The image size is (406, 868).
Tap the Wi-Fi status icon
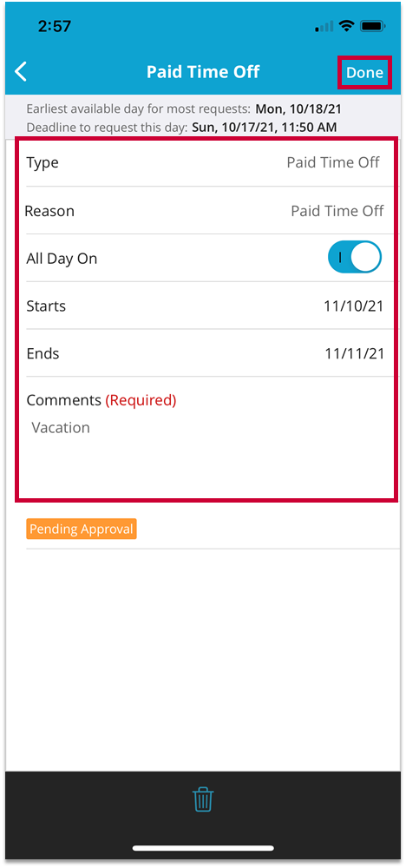(x=347, y=27)
